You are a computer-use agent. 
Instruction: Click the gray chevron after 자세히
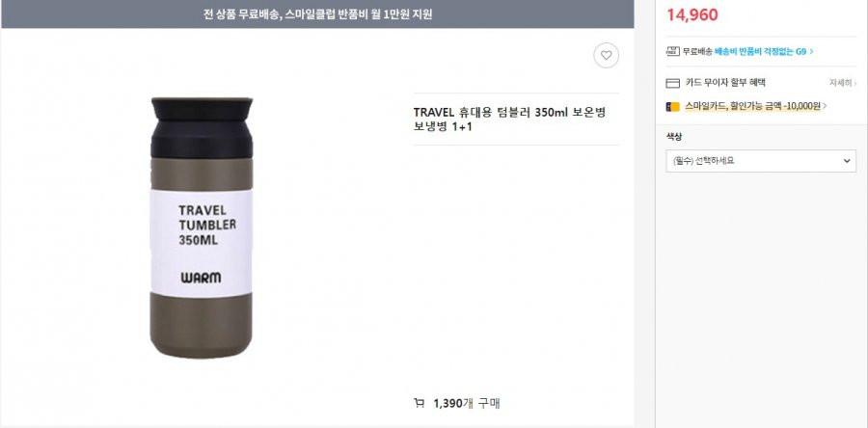(854, 84)
